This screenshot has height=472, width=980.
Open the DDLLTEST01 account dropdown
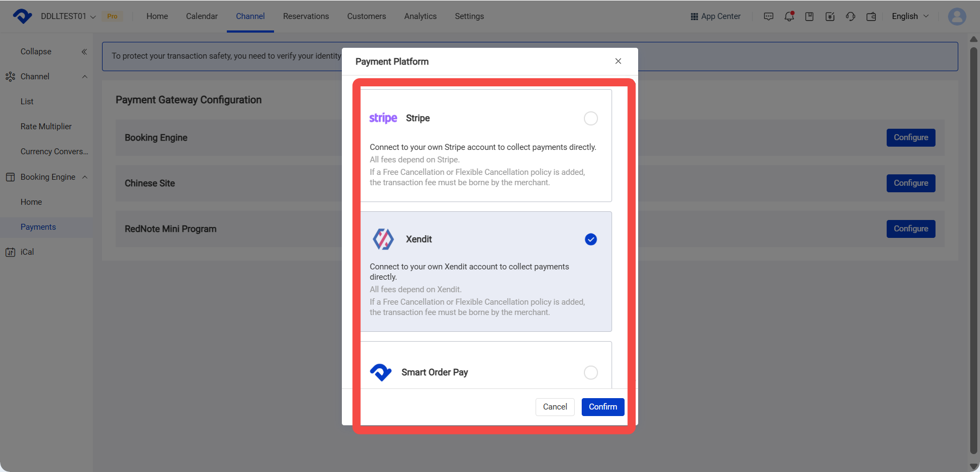tap(68, 16)
